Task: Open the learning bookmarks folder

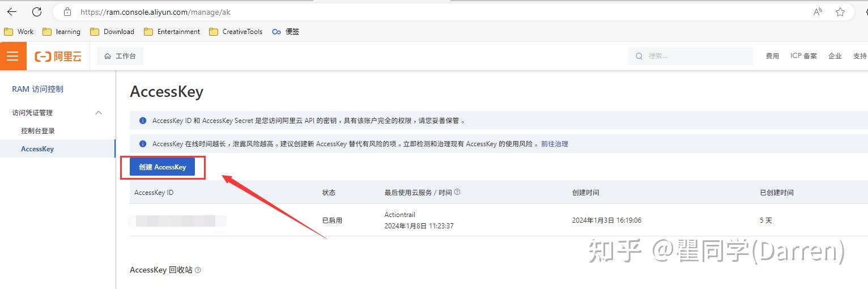Action: [x=62, y=32]
